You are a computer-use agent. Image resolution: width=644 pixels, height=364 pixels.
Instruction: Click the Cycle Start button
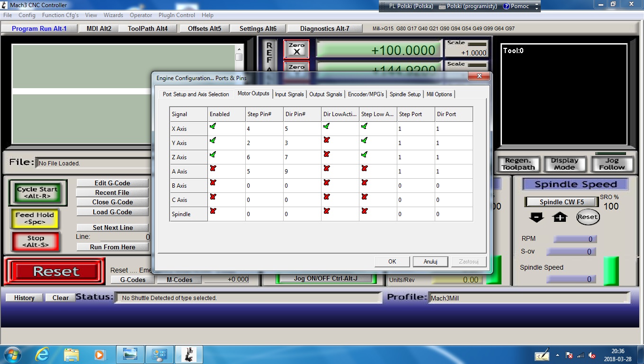tap(37, 192)
